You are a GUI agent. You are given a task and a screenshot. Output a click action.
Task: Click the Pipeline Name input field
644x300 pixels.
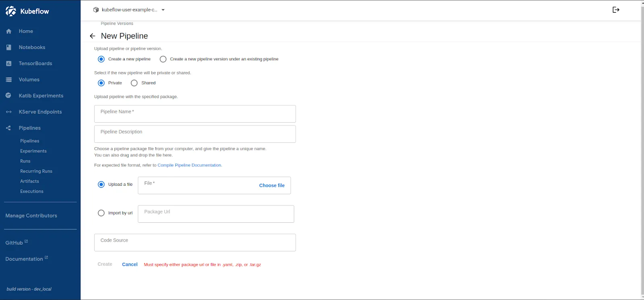click(195, 114)
